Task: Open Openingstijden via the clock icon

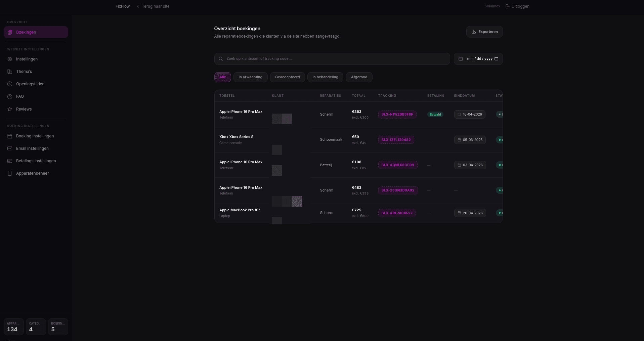Action: pyautogui.click(x=10, y=84)
